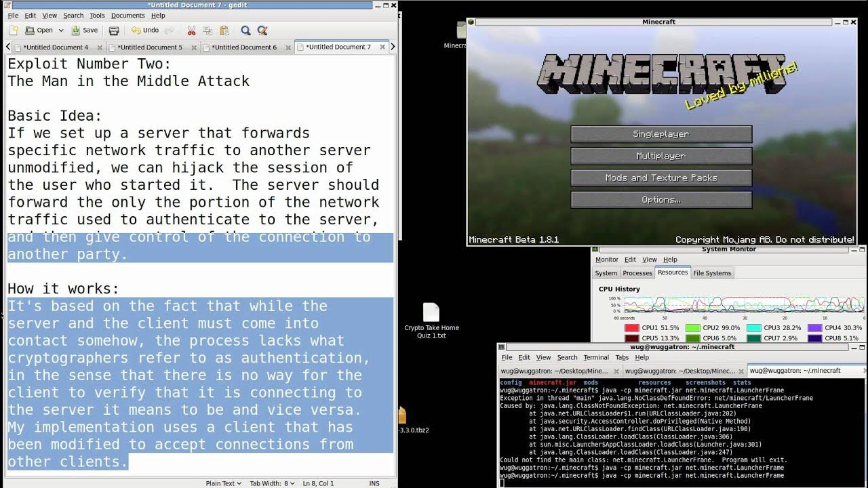Screen dimensions: 868x488
Task: Switch to Processes tab
Action: tap(637, 273)
